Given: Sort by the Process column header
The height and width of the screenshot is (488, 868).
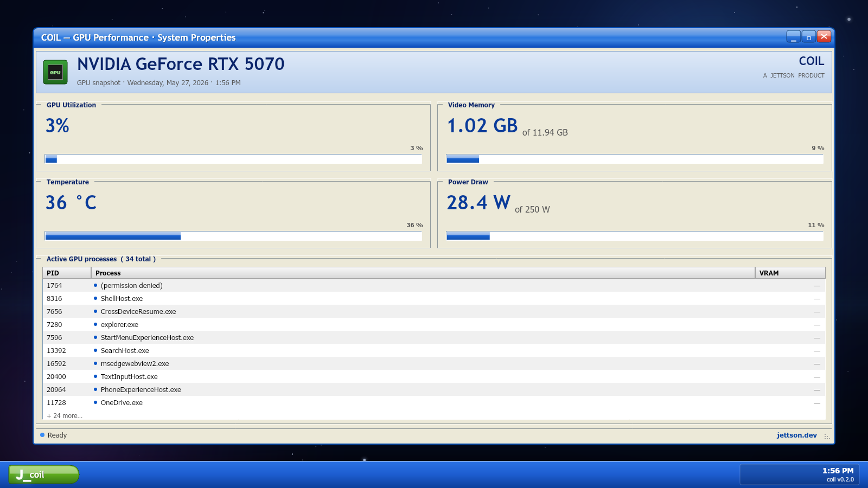Looking at the screenshot, I should coord(423,273).
